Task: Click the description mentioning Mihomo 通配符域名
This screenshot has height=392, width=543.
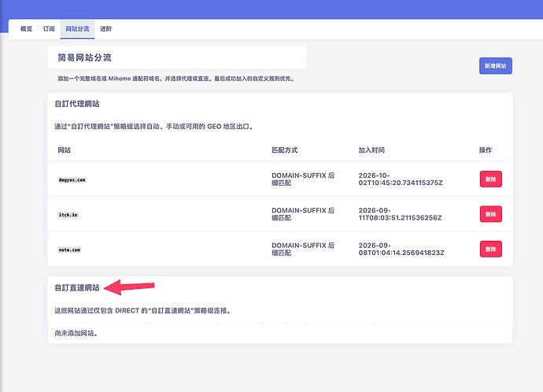Action: [x=176, y=79]
